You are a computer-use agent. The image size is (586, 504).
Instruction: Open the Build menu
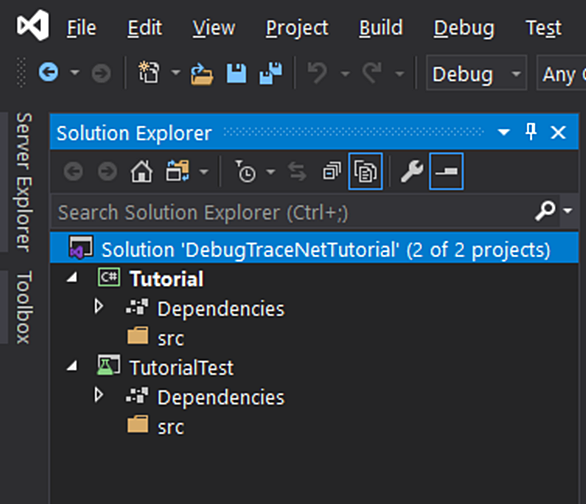[x=381, y=28]
